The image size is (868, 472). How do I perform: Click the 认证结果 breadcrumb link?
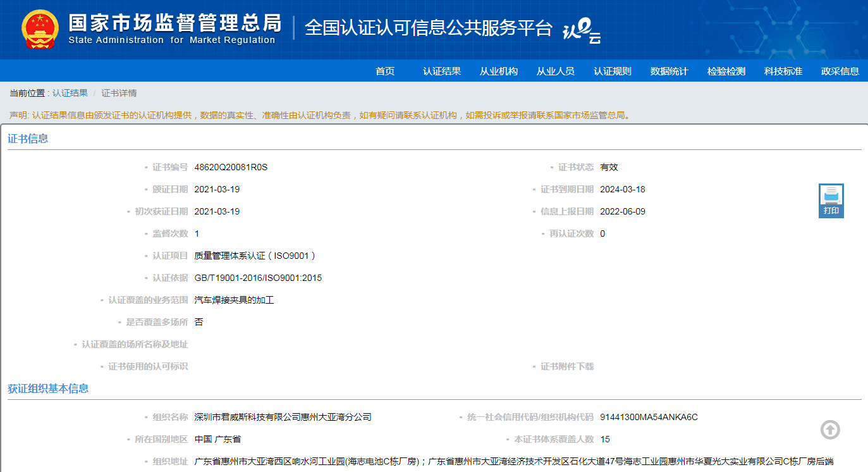(x=70, y=93)
